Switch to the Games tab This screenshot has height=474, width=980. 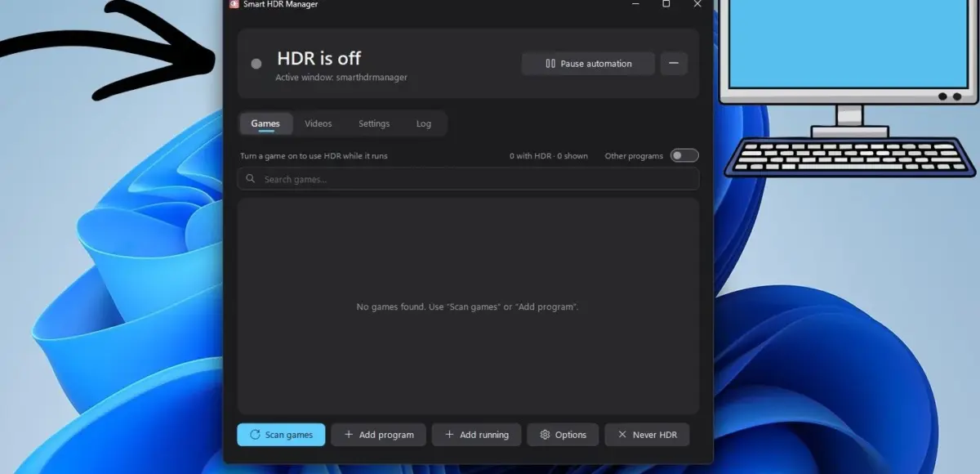point(265,123)
